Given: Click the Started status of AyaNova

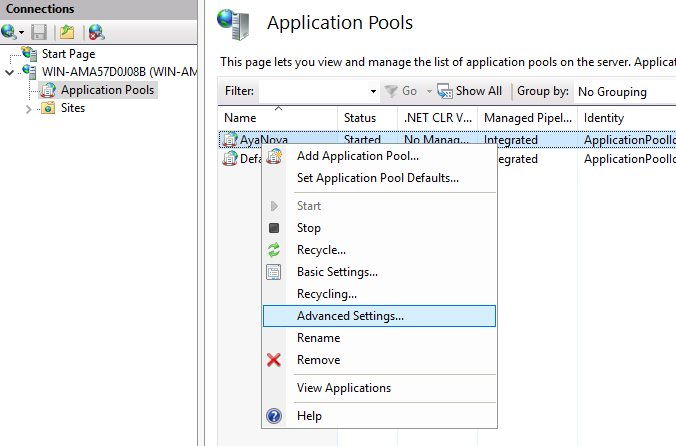Looking at the screenshot, I should pos(362,140).
